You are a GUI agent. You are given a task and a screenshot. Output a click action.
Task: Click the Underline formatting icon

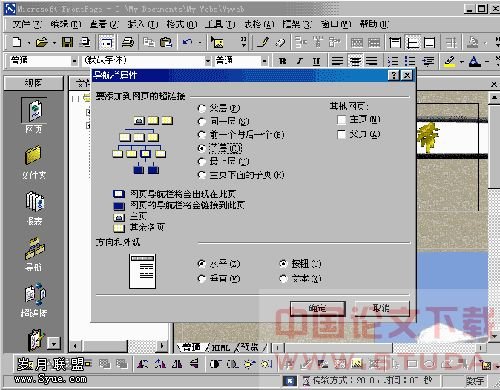(x=316, y=61)
